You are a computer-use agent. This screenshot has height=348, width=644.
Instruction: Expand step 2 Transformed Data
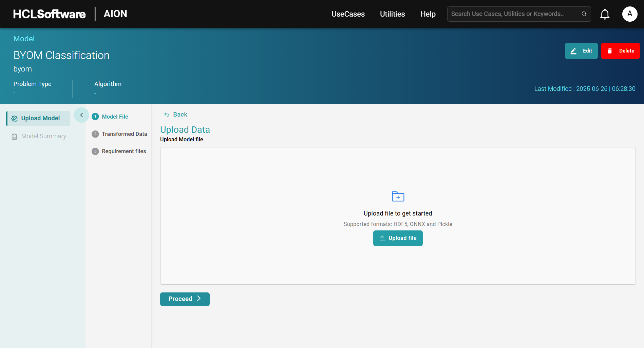pos(124,134)
